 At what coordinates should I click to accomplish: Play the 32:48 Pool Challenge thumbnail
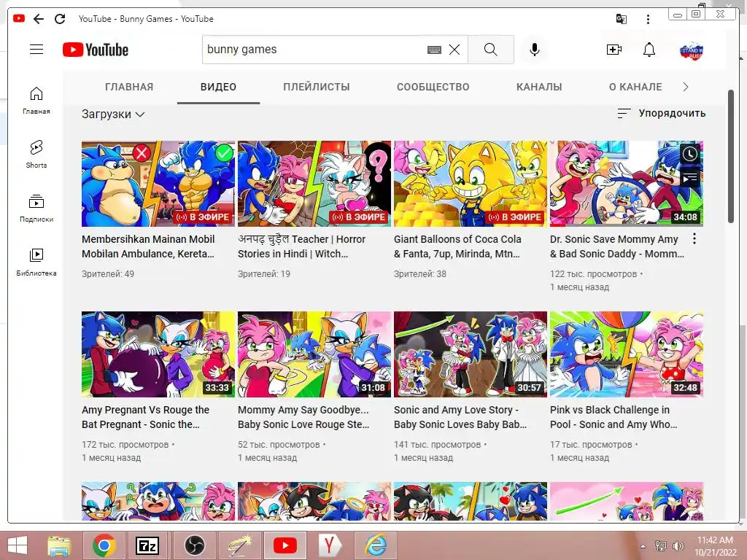[627, 354]
